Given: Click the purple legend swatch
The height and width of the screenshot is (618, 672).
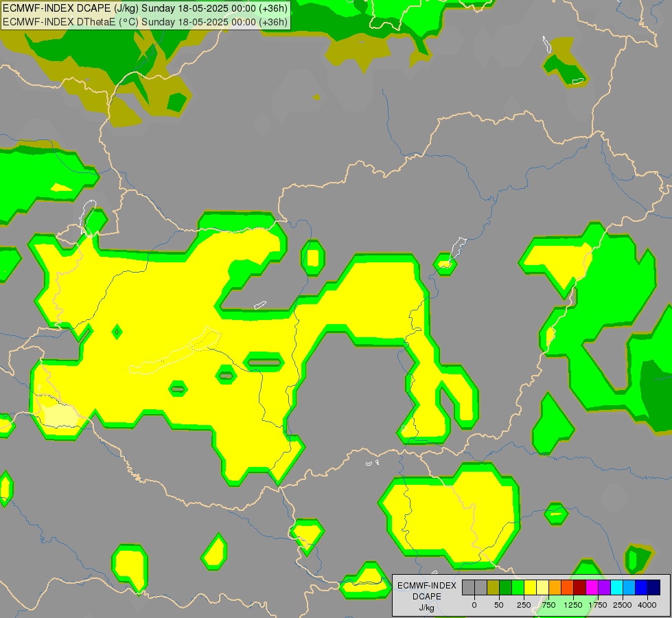Looking at the screenshot, I should 604,587.
